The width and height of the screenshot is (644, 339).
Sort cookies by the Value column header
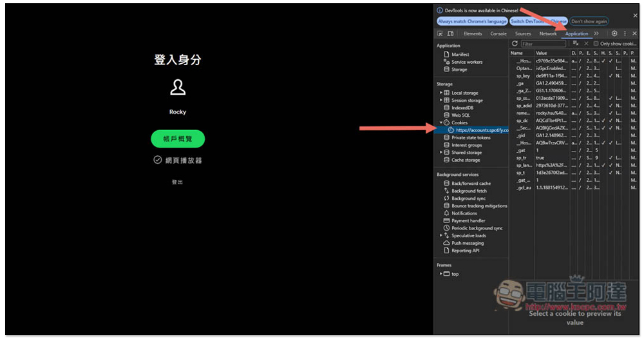[x=553, y=53]
